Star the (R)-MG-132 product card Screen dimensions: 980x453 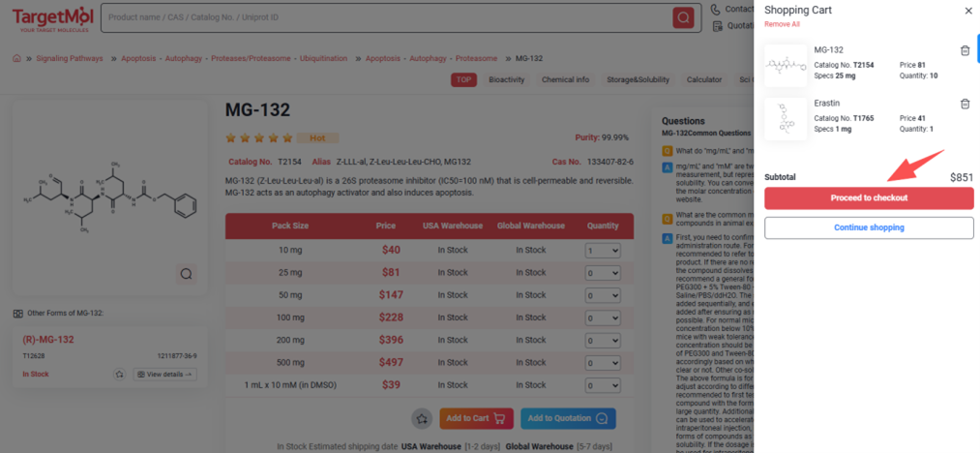[x=119, y=375]
